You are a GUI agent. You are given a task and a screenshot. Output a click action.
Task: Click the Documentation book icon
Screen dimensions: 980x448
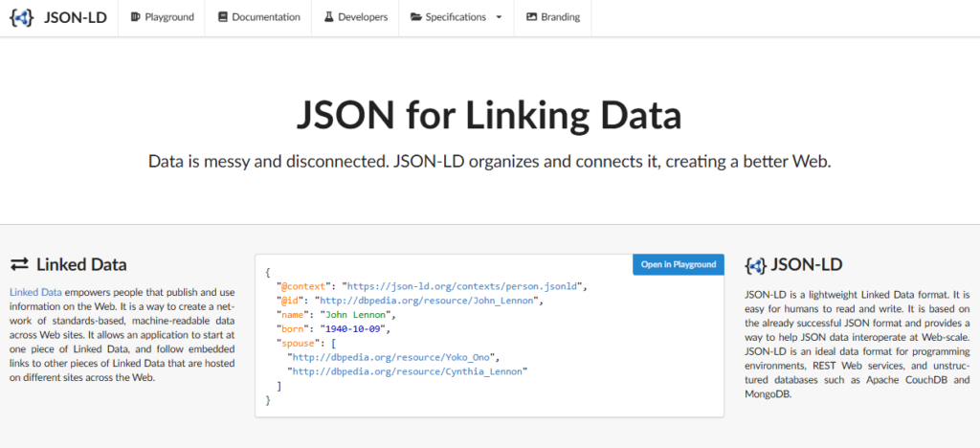222,17
